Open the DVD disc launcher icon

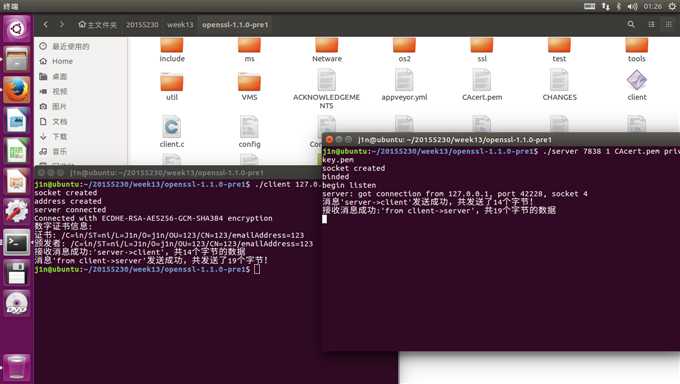(x=16, y=303)
